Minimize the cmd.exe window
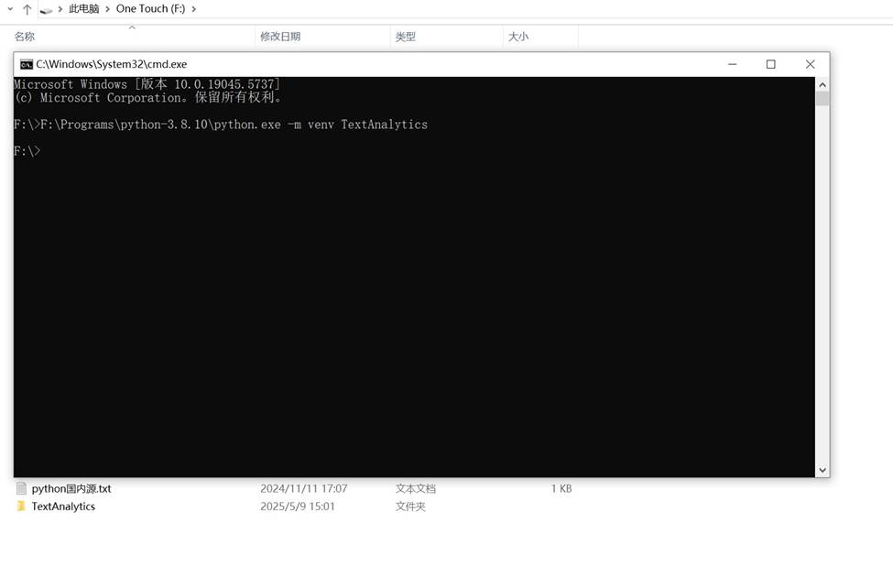Image resolution: width=893 pixels, height=588 pixels. pyautogui.click(x=732, y=64)
